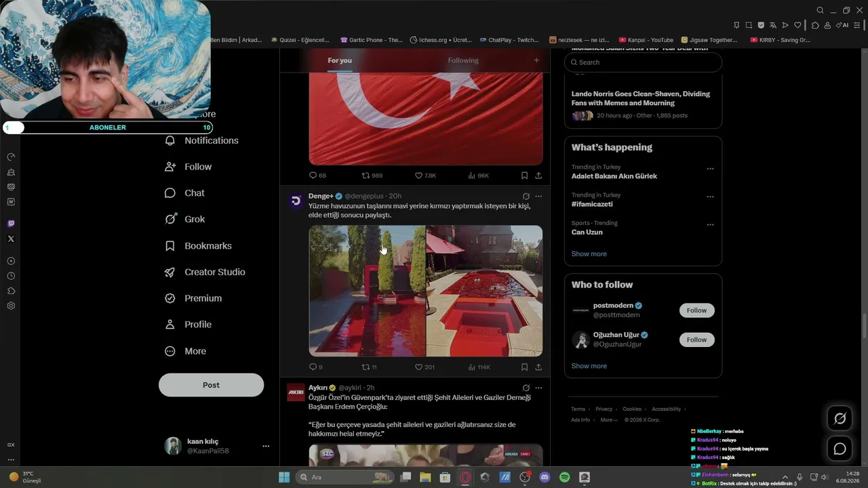Open the browser extensions puzzle icon
The image size is (868, 488).
pyautogui.click(x=815, y=25)
